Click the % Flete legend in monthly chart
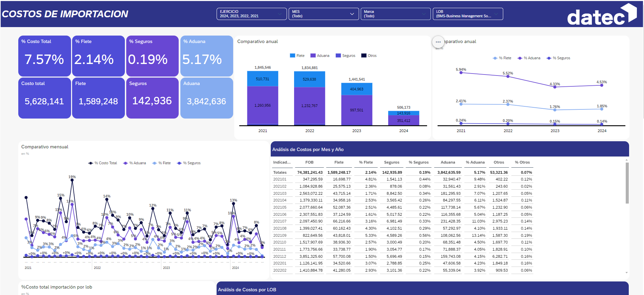The height and width of the screenshot is (295, 644). (161, 163)
